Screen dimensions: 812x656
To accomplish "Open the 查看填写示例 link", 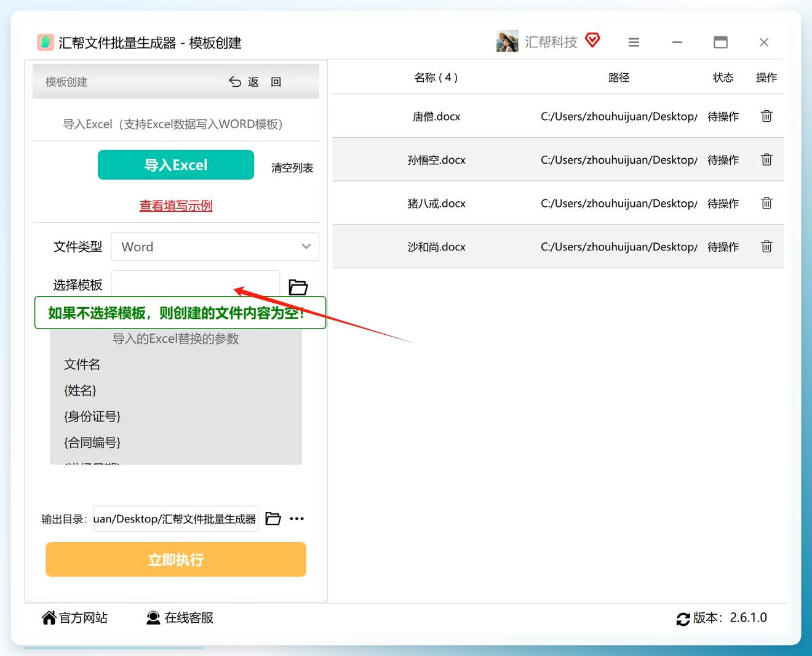I will pos(176,206).
